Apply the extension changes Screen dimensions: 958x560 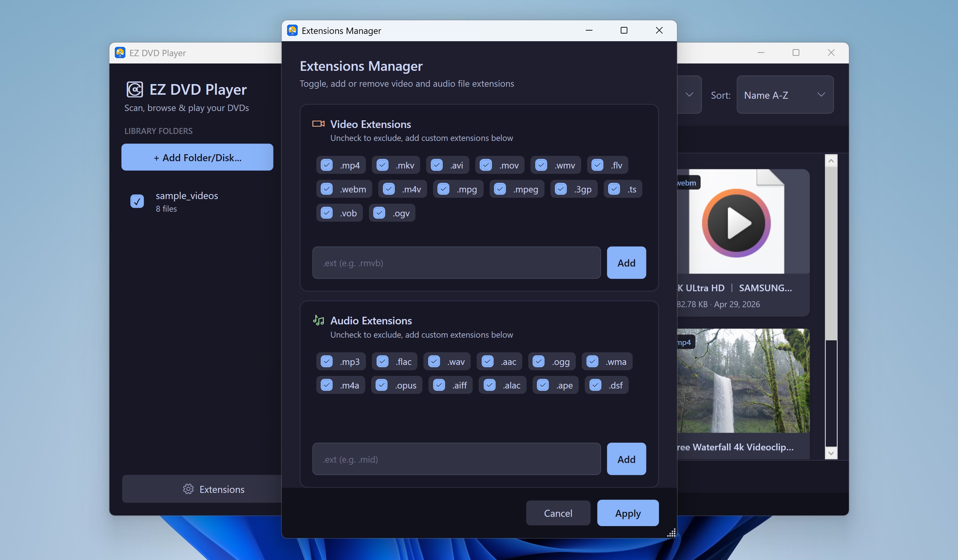[x=628, y=513]
